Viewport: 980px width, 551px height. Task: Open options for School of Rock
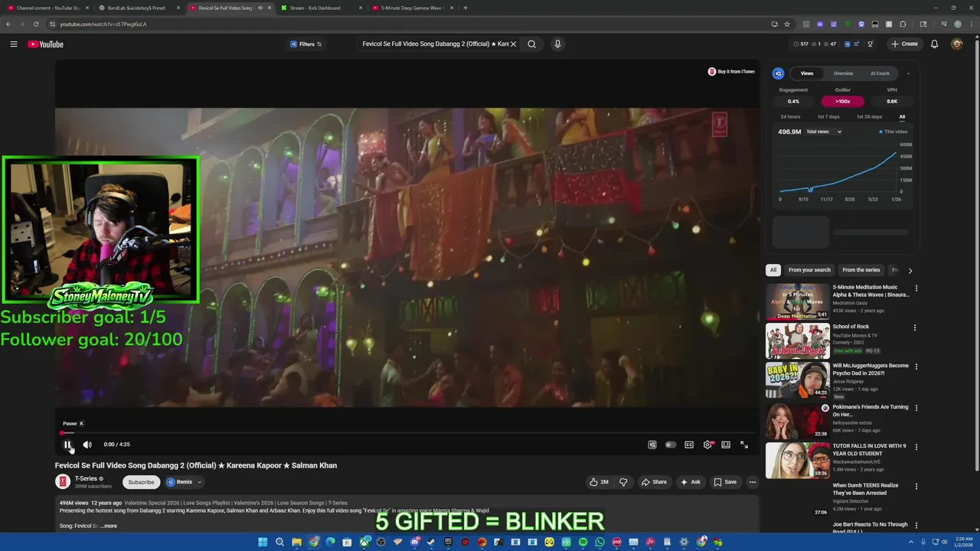tap(916, 328)
